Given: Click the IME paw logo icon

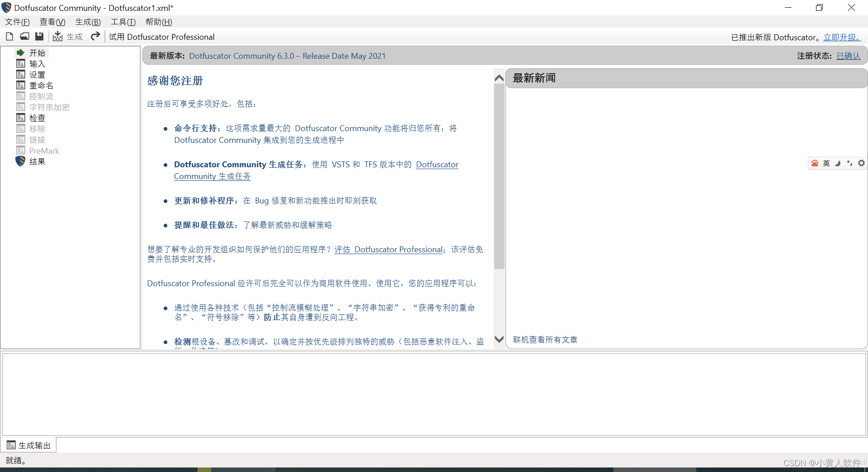Looking at the screenshot, I should pos(815,163).
